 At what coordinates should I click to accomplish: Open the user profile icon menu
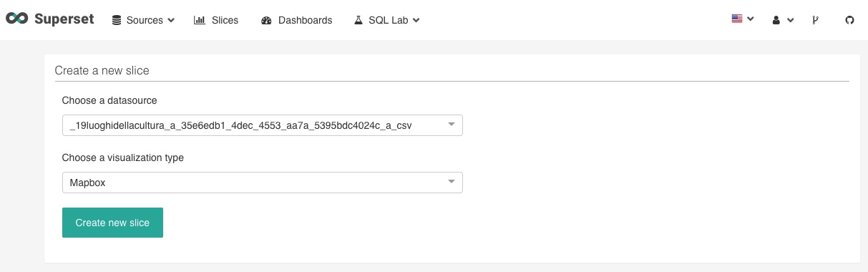(x=776, y=21)
